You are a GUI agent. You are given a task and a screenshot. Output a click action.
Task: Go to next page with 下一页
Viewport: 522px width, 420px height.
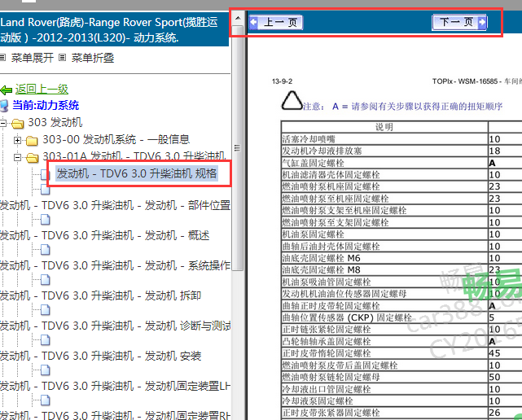[459, 22]
